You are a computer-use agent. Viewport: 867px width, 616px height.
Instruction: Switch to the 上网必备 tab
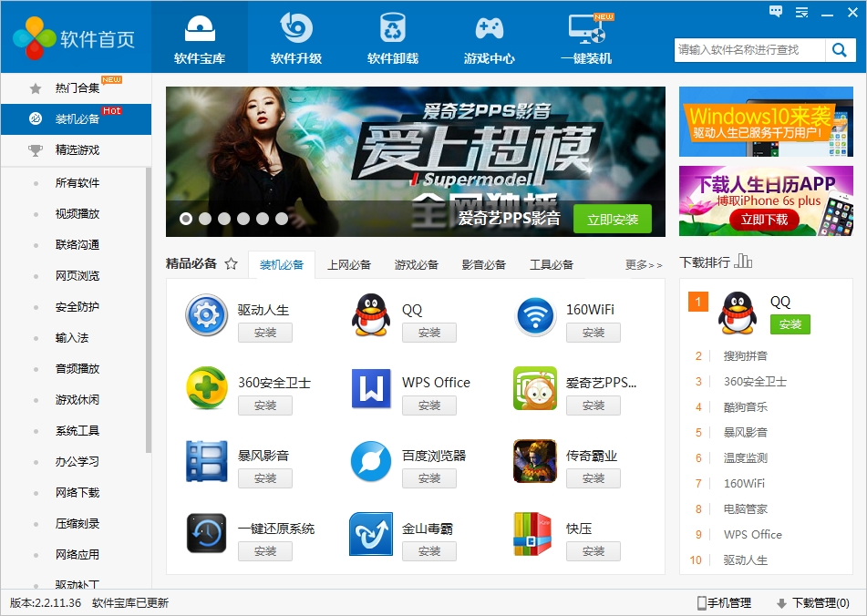349,265
